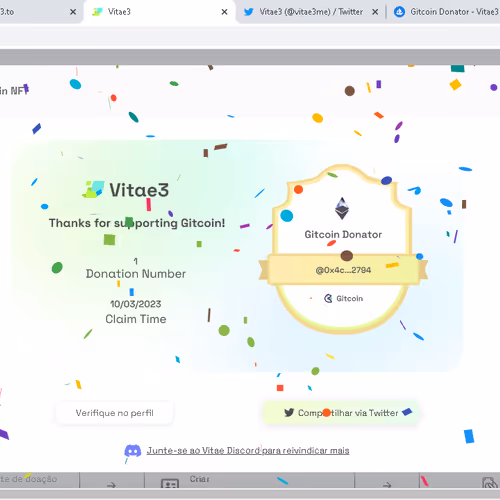This screenshot has height=500, width=500.
Task: Click the first arrow in bottom step bar
Action: point(111,485)
